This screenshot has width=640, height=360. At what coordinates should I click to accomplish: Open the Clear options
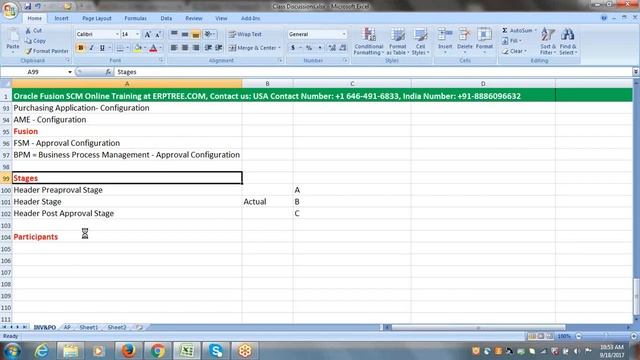tap(514, 51)
